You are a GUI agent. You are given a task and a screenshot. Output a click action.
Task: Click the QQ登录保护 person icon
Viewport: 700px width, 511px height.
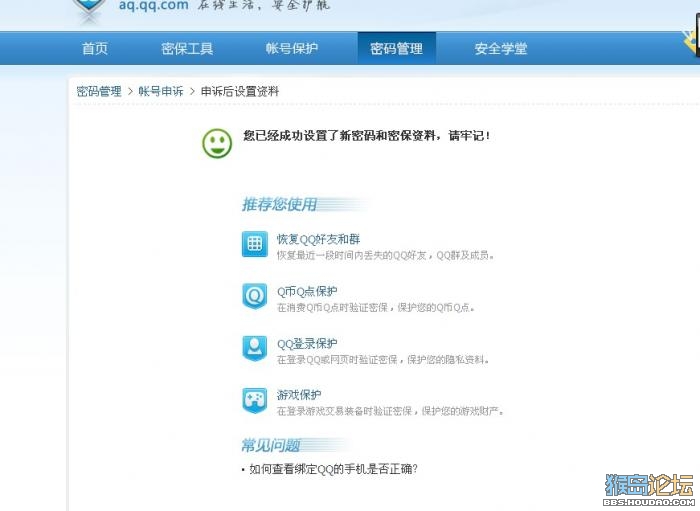(x=255, y=348)
